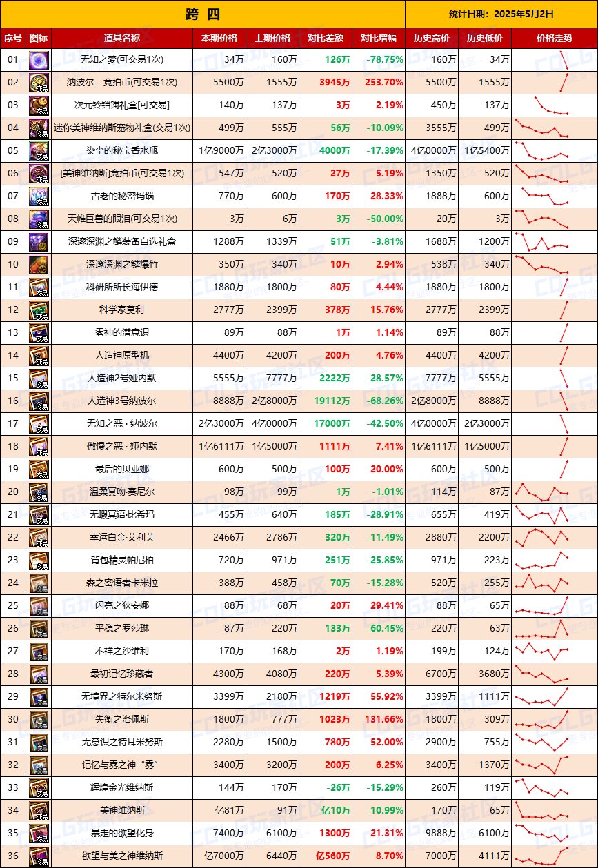Screen dimensions: 598x868
Task: Click the 天帷巨兽的眼泪 item icon
Action: (x=39, y=219)
